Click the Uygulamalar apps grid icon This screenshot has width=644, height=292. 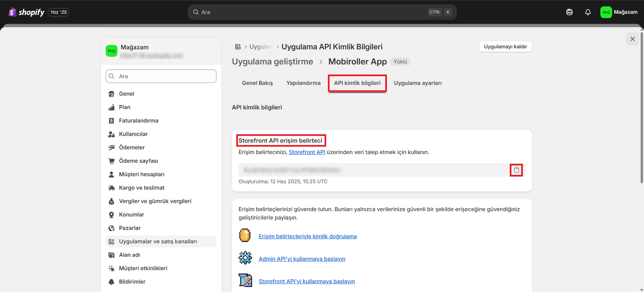(111, 242)
